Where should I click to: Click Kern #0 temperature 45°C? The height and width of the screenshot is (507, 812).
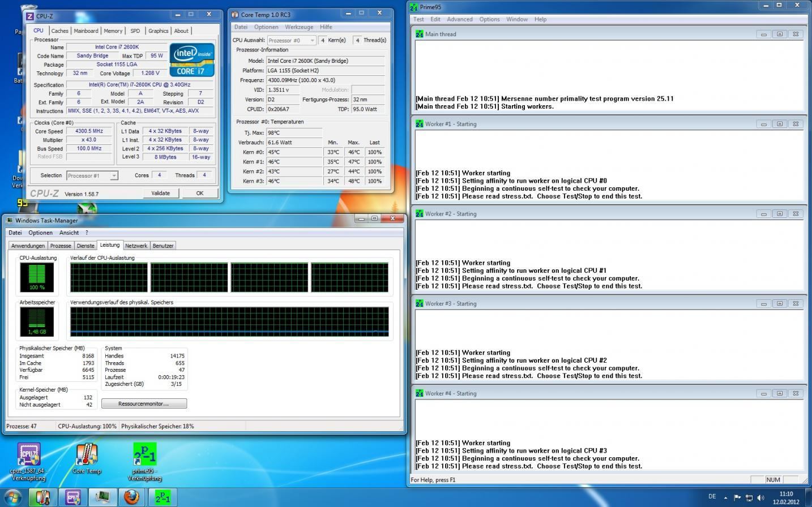pyautogui.click(x=294, y=152)
